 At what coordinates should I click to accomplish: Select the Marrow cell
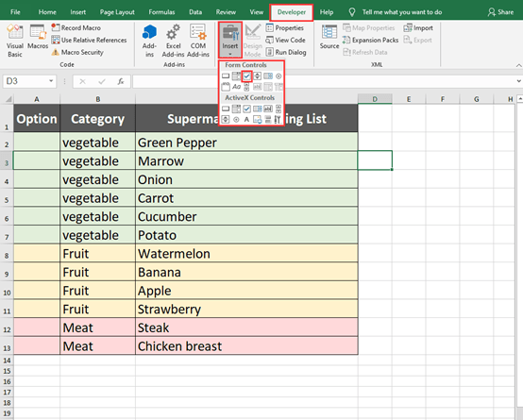click(x=246, y=161)
